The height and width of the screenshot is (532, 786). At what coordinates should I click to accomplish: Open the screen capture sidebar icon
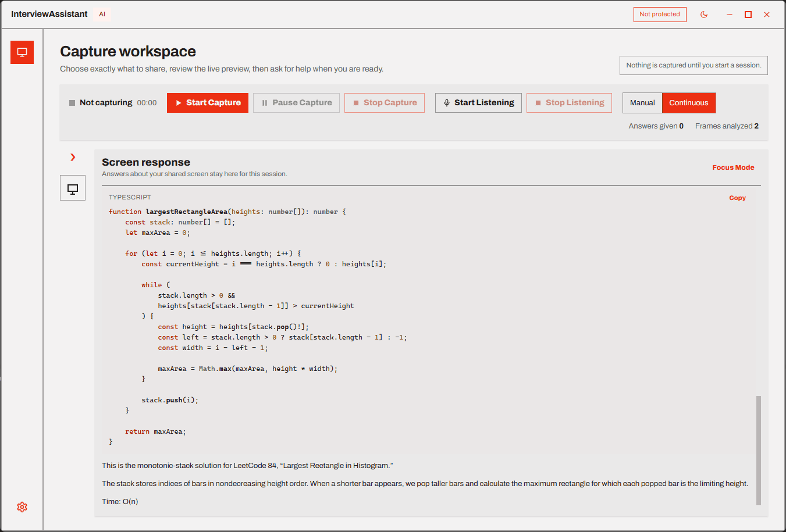click(x=22, y=52)
